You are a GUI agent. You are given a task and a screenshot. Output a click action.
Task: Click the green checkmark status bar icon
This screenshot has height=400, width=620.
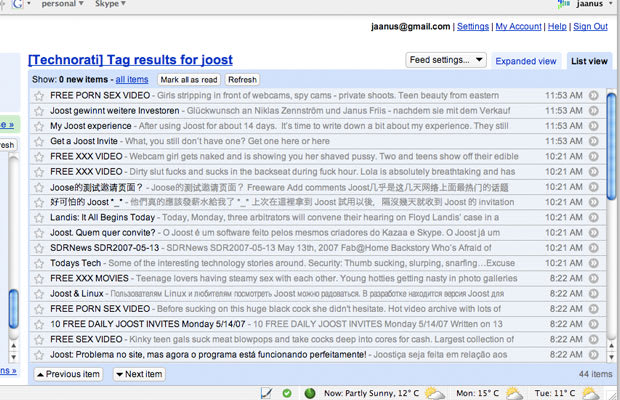[287, 393]
